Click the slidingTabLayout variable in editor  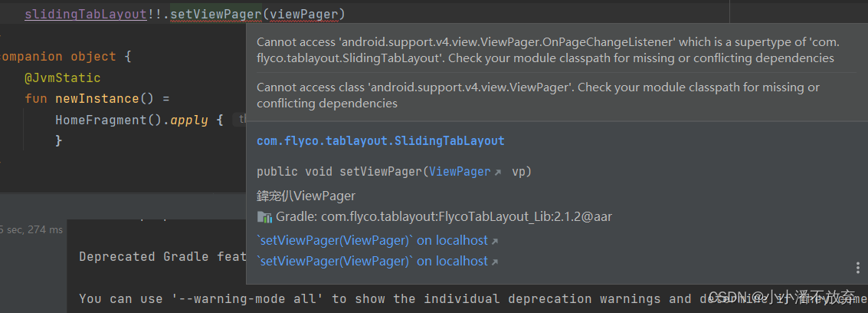[x=85, y=14]
